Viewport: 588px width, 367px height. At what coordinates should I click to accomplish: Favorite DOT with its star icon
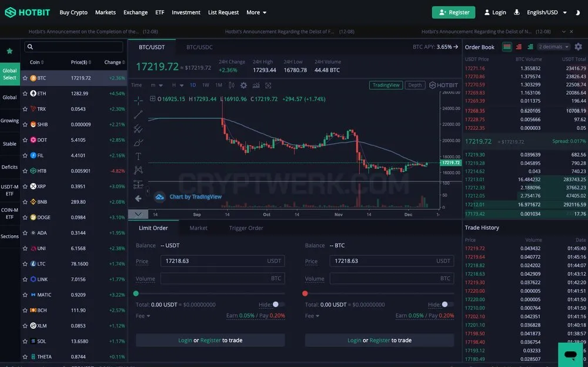click(25, 140)
